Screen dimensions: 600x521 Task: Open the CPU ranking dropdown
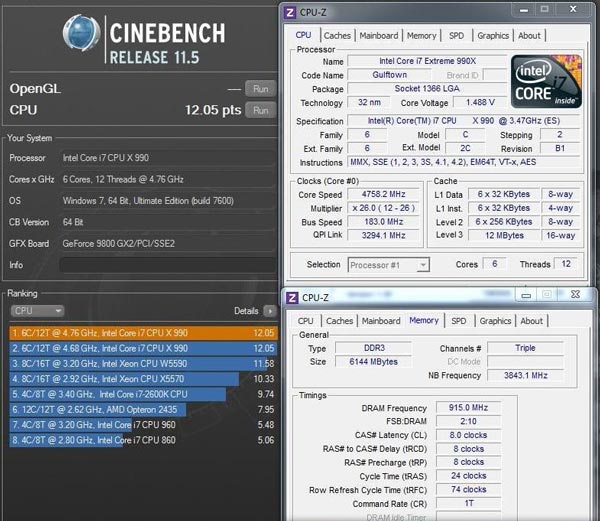tap(37, 311)
